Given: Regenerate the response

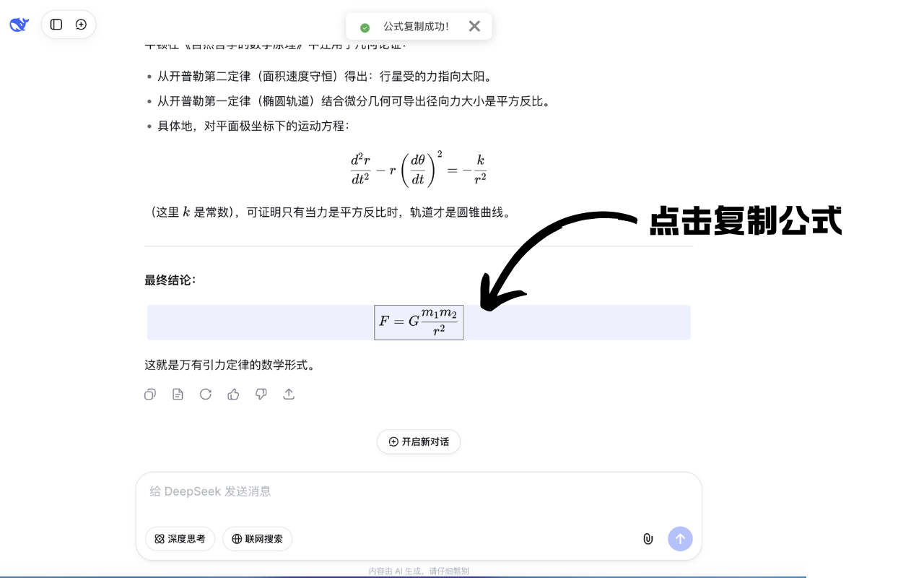Looking at the screenshot, I should coord(206,394).
